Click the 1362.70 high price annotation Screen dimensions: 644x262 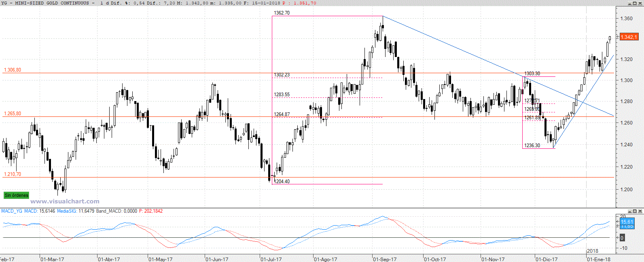point(282,13)
